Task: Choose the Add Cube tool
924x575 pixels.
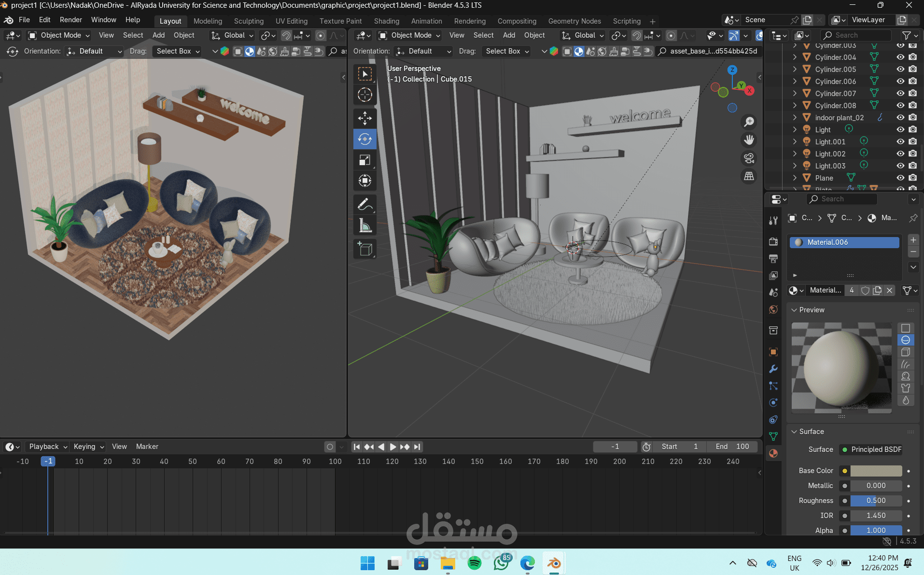Action: pos(365,249)
